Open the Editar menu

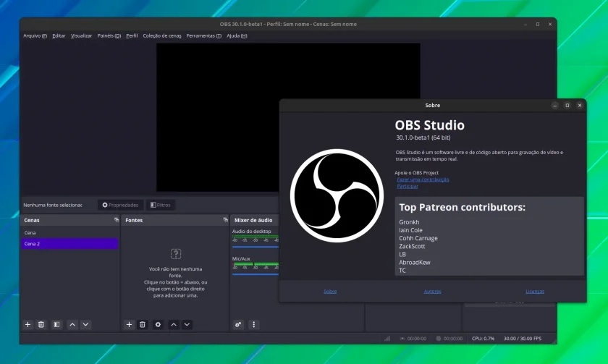(x=59, y=35)
